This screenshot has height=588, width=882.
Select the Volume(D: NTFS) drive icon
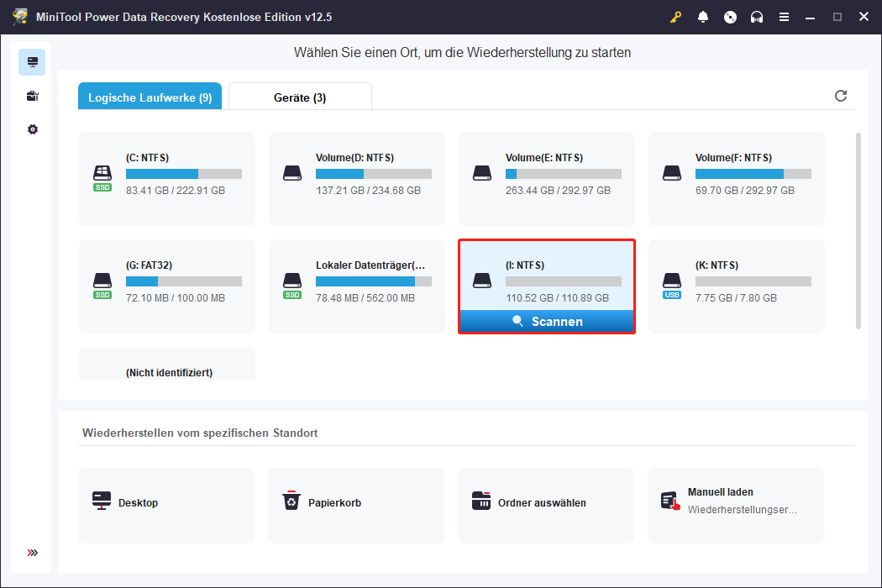292,173
